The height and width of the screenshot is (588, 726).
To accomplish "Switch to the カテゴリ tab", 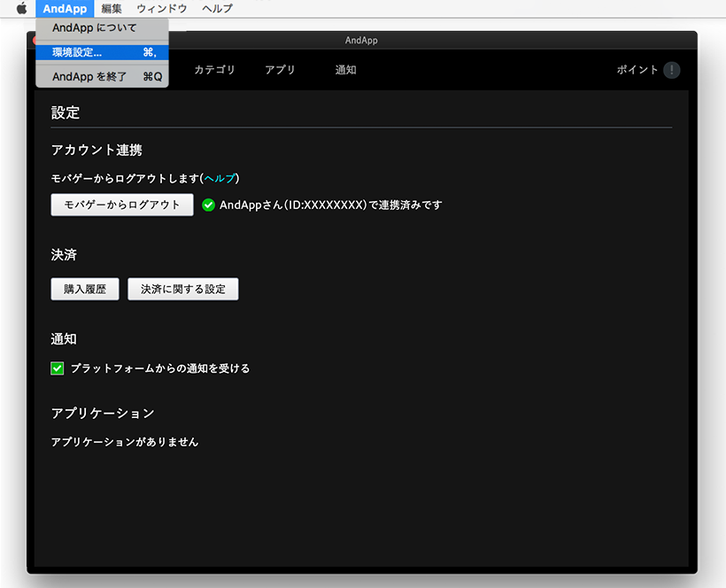I will tap(214, 70).
